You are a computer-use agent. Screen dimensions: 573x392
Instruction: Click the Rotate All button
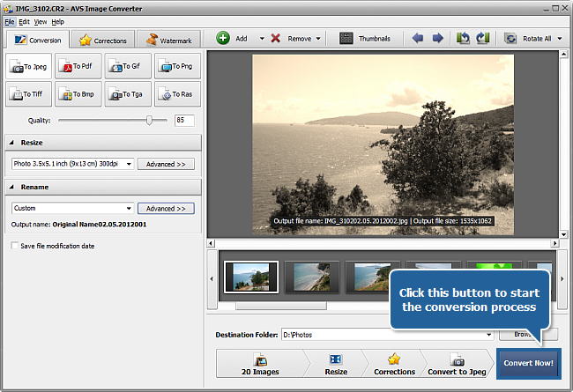click(x=528, y=39)
